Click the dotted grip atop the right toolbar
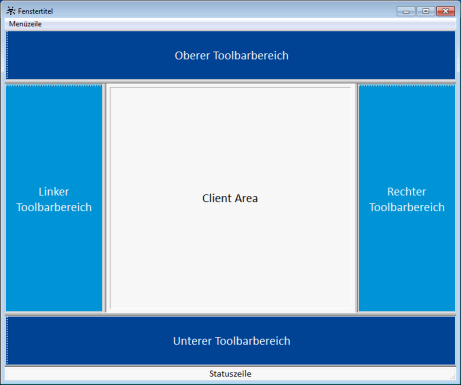 [x=407, y=86]
